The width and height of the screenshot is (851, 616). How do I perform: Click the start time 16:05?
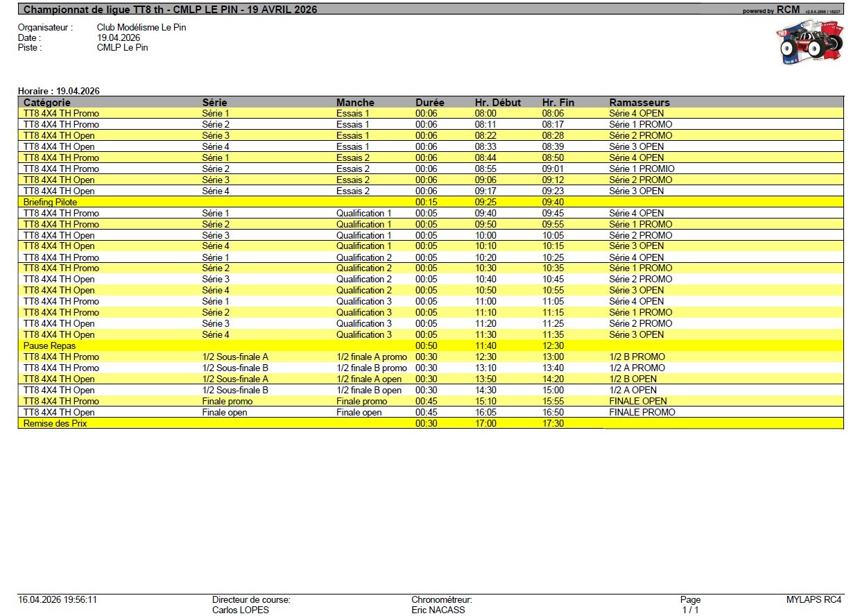485,412
